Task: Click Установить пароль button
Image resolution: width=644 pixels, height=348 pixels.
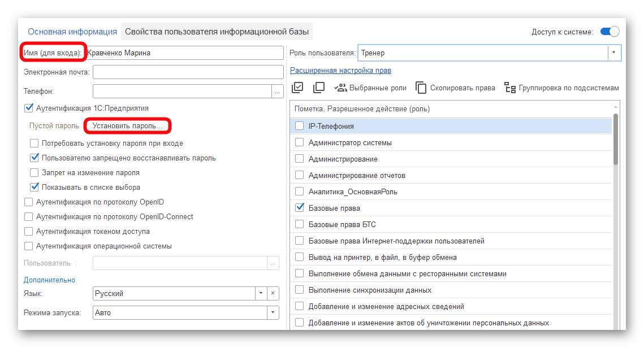Action: click(x=127, y=125)
